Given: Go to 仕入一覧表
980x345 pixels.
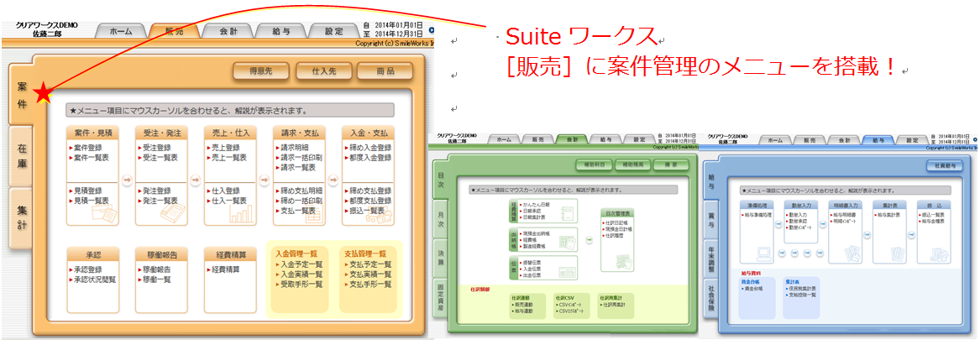Looking at the screenshot, I should pos(228,201).
